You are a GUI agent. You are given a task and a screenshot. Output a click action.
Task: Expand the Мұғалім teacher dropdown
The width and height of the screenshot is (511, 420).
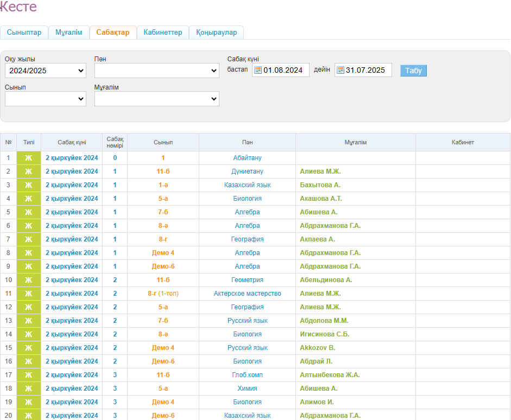click(156, 99)
